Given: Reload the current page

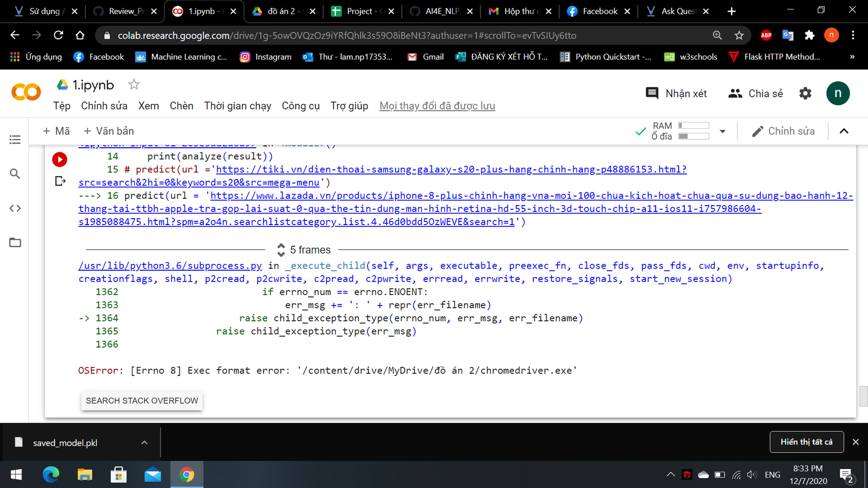Looking at the screenshot, I should [58, 35].
